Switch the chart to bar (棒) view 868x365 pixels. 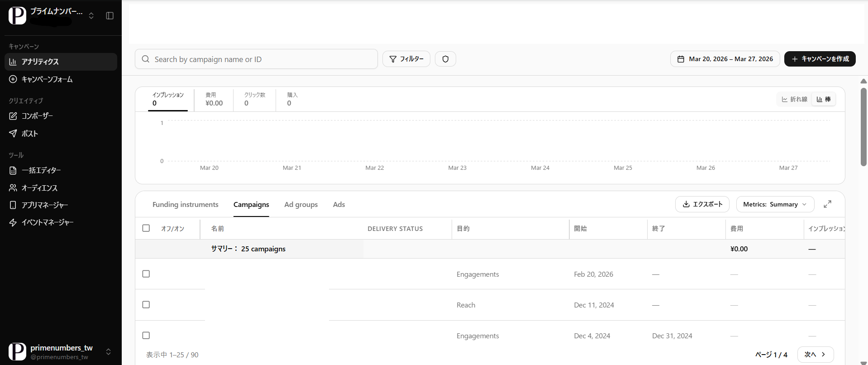[824, 99]
